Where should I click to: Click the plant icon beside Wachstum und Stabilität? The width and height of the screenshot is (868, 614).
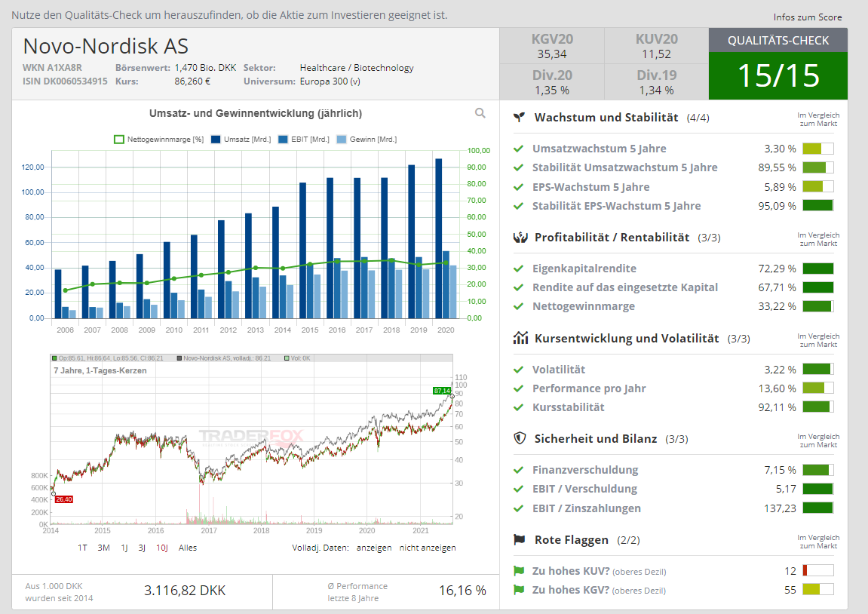click(x=519, y=118)
